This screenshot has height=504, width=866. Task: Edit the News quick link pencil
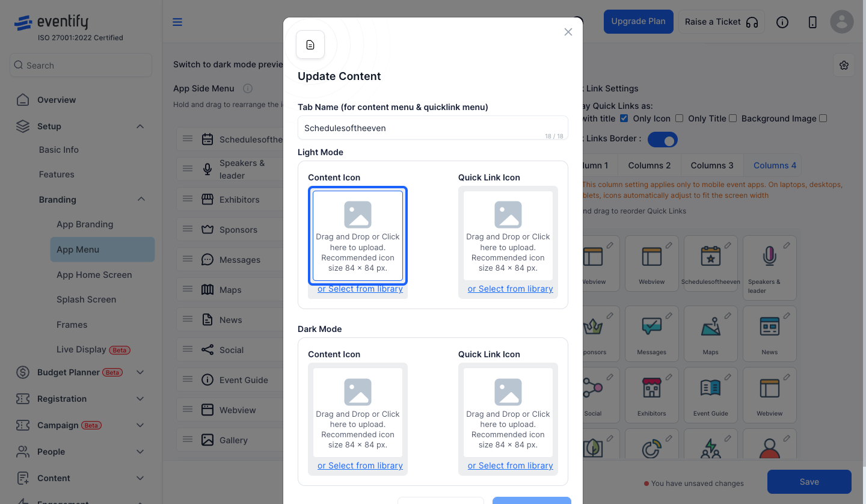click(x=787, y=316)
